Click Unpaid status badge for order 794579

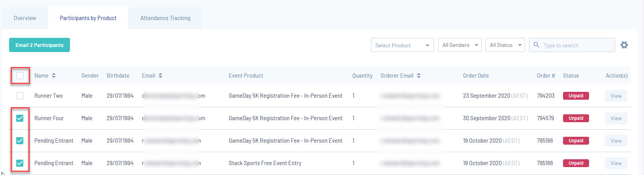tap(576, 118)
